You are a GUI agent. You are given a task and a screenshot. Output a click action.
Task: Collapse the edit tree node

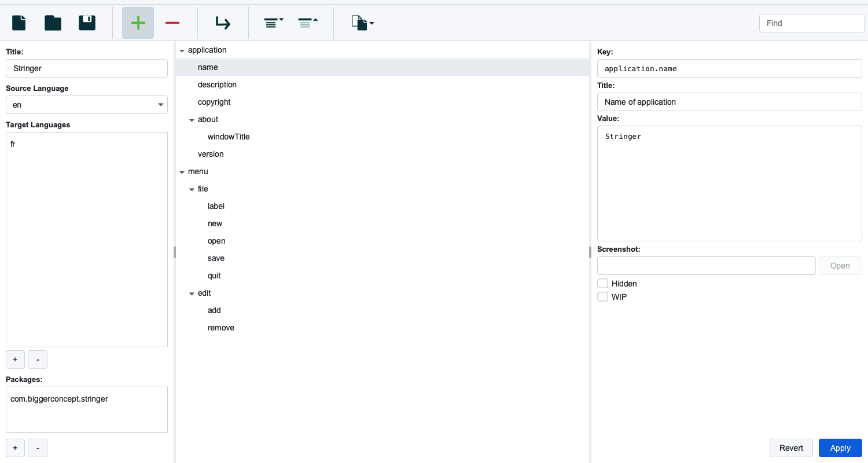point(192,293)
